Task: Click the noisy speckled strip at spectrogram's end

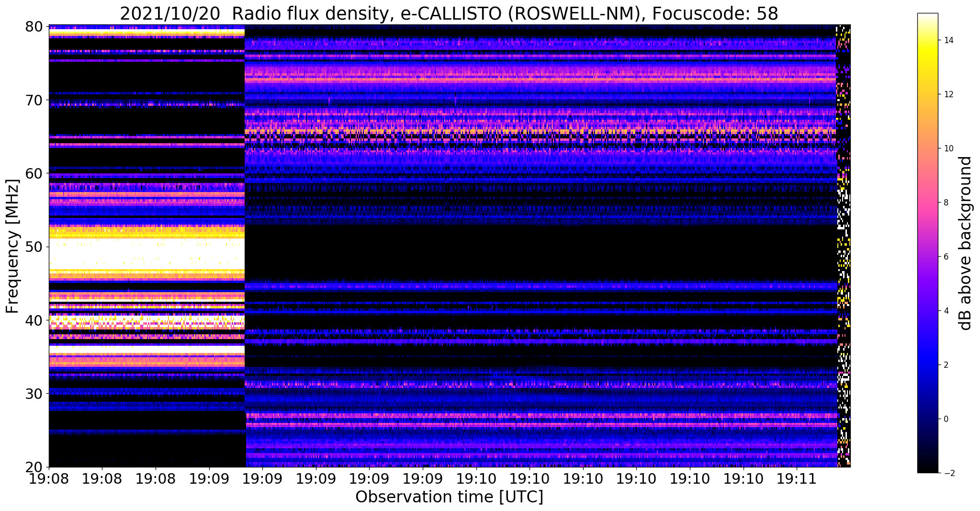Action: [x=844, y=246]
